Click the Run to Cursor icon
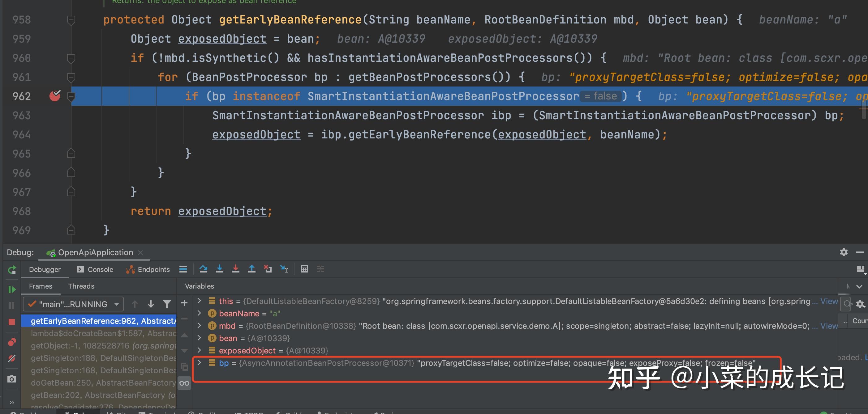Viewport: 868px width, 414px height. coord(284,269)
